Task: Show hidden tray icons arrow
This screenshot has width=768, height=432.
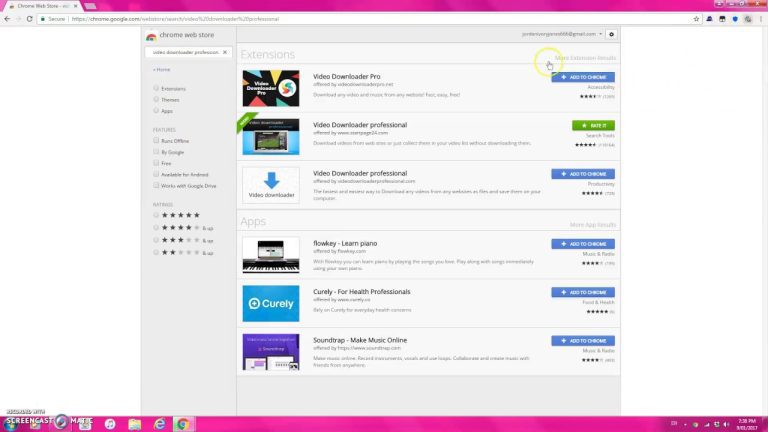Action: (685, 424)
